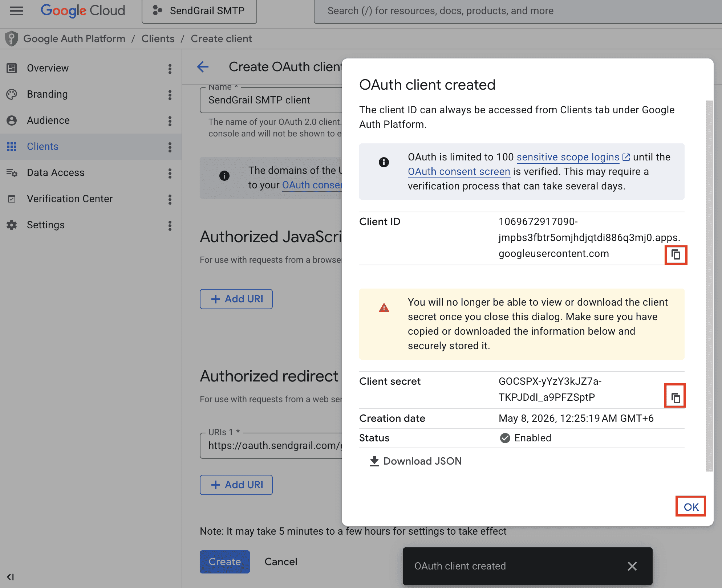Open the SendGrail SMTP project picker
This screenshot has width=722, height=588.
pyautogui.click(x=199, y=11)
